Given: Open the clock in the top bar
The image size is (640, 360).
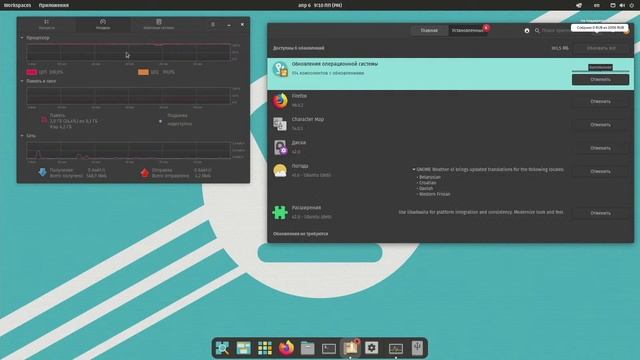Looking at the screenshot, I should click(x=320, y=5).
